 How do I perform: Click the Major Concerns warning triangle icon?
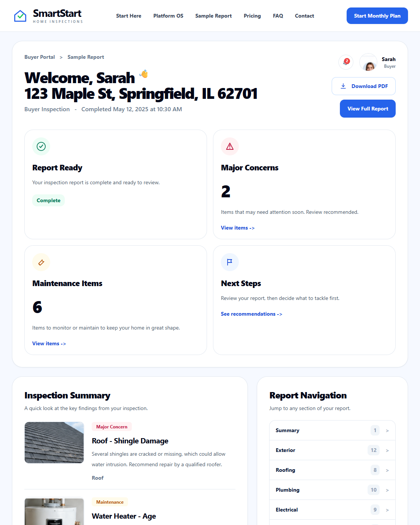(230, 146)
